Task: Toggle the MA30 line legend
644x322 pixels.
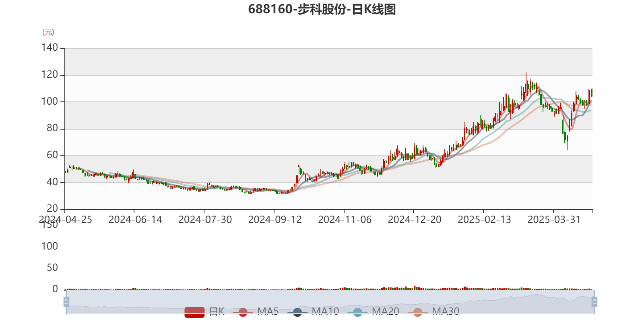Action: point(433,312)
